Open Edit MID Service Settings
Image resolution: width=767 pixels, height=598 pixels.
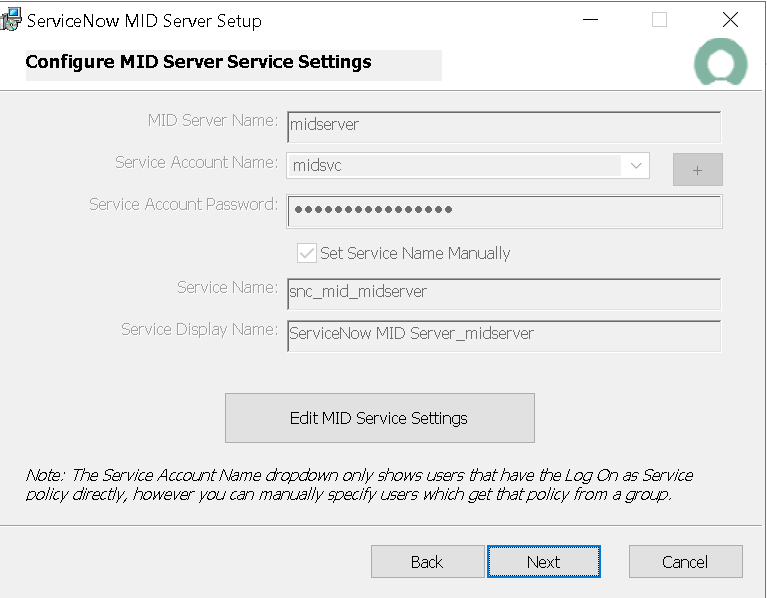(379, 418)
